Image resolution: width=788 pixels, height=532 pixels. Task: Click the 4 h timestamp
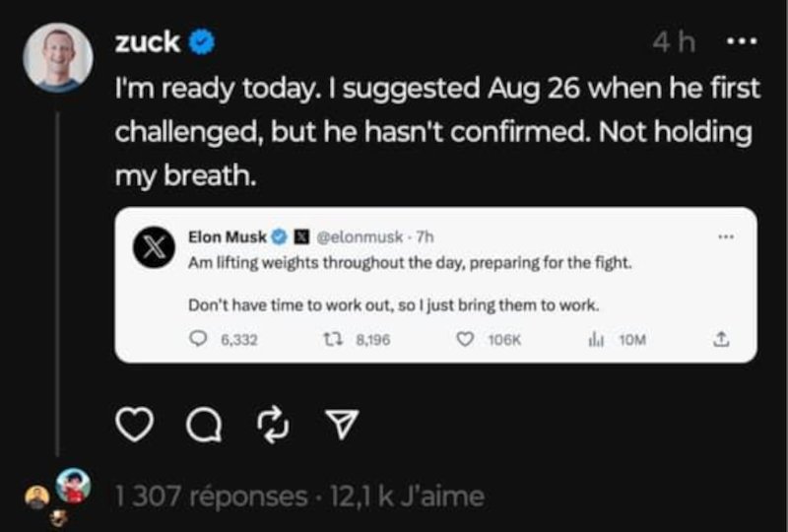click(x=674, y=41)
